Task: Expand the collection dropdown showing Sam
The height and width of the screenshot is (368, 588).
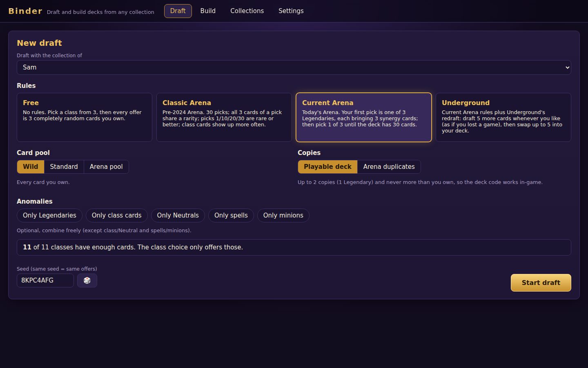Action: (x=294, y=67)
